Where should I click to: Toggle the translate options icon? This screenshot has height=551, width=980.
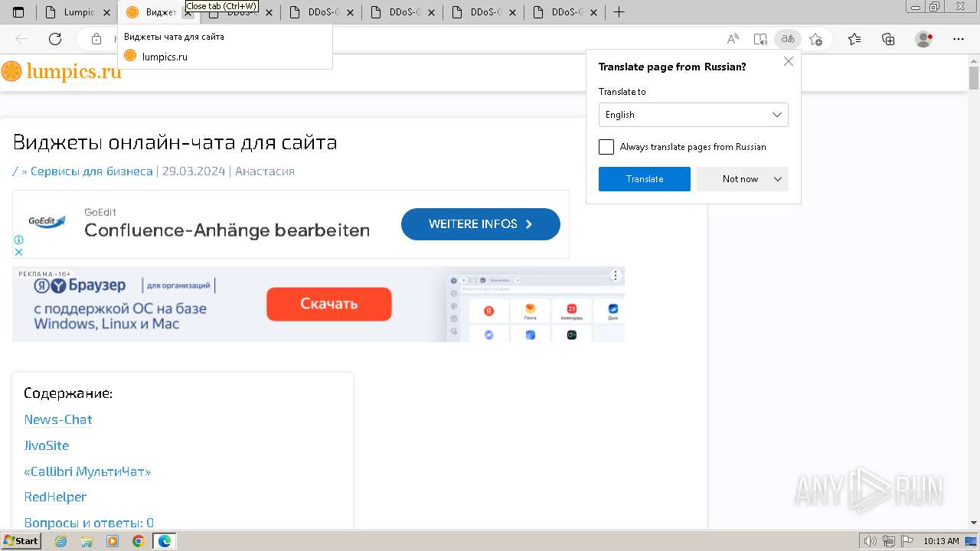tap(787, 39)
